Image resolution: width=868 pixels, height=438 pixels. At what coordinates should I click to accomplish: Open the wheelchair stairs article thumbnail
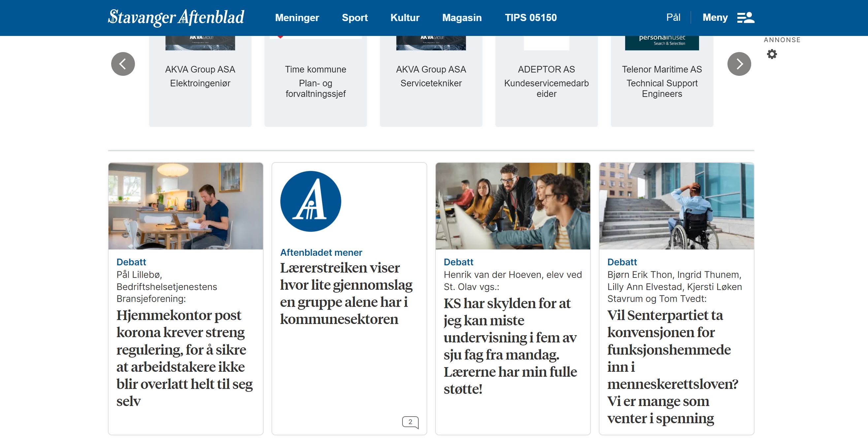click(676, 206)
